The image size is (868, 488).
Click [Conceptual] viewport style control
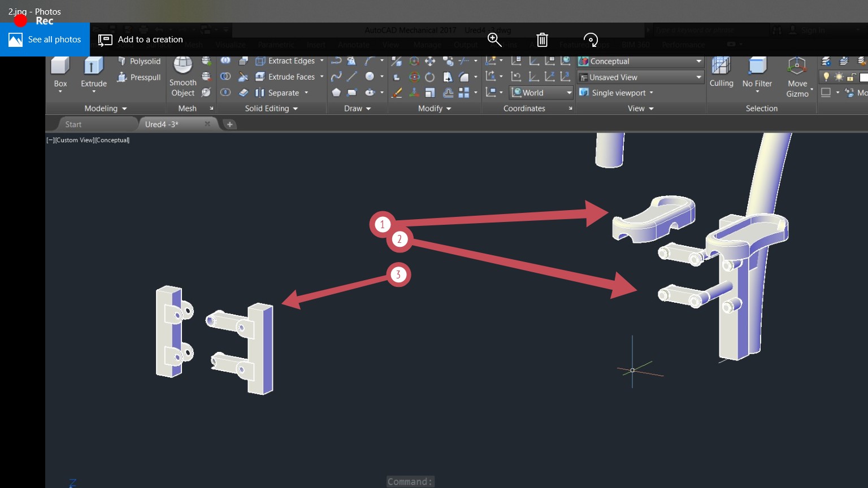tap(112, 140)
